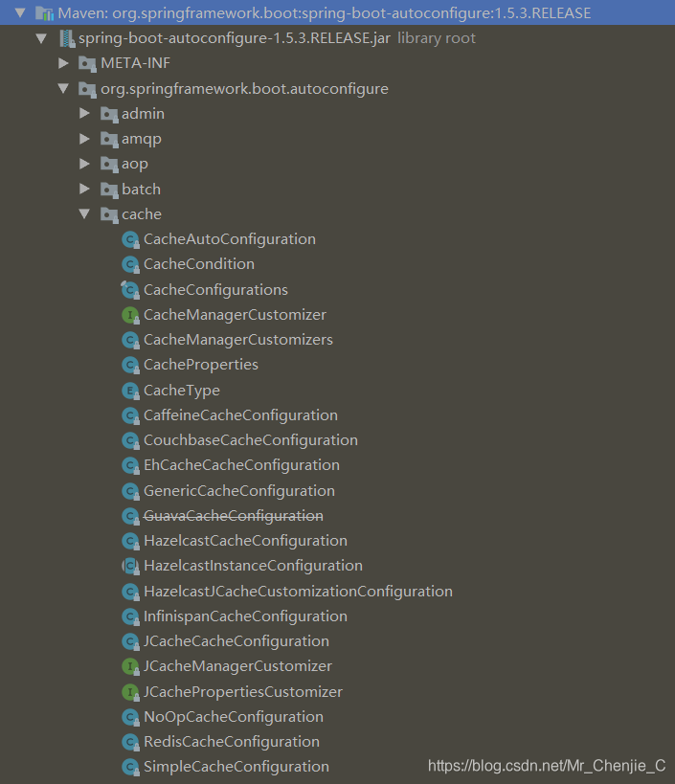
Task: Click the enum icon of CacheType
Action: click(130, 391)
